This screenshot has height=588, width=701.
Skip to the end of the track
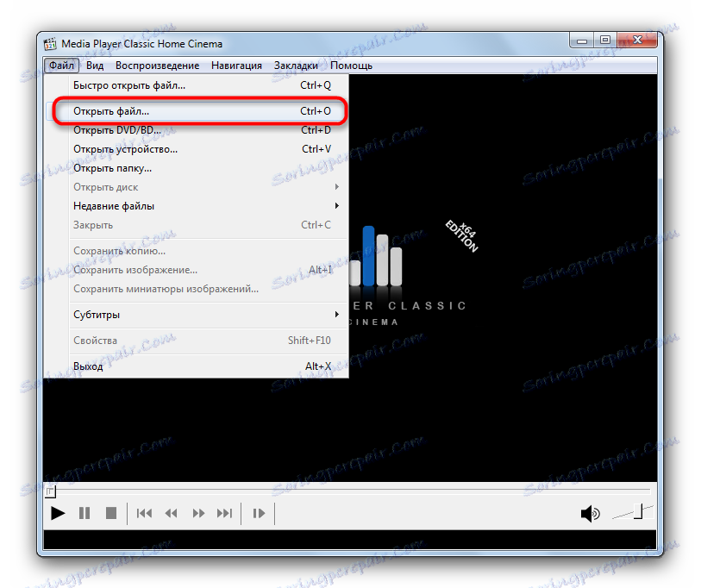pyautogui.click(x=225, y=513)
